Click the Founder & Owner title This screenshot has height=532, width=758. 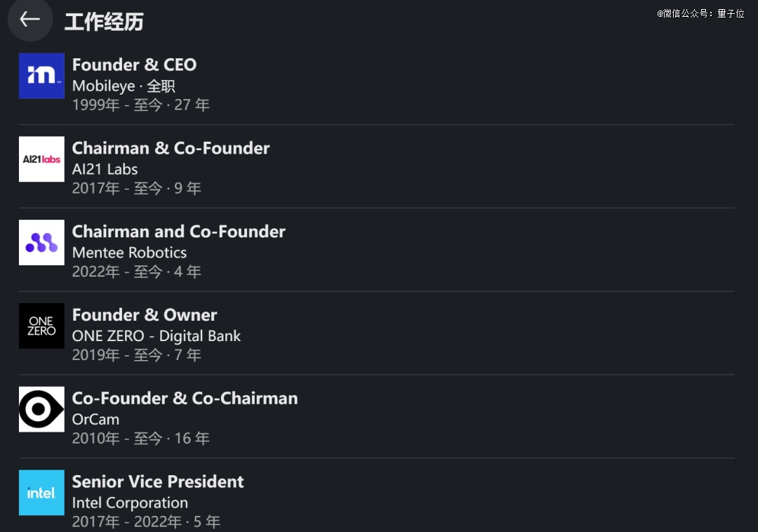coord(144,315)
